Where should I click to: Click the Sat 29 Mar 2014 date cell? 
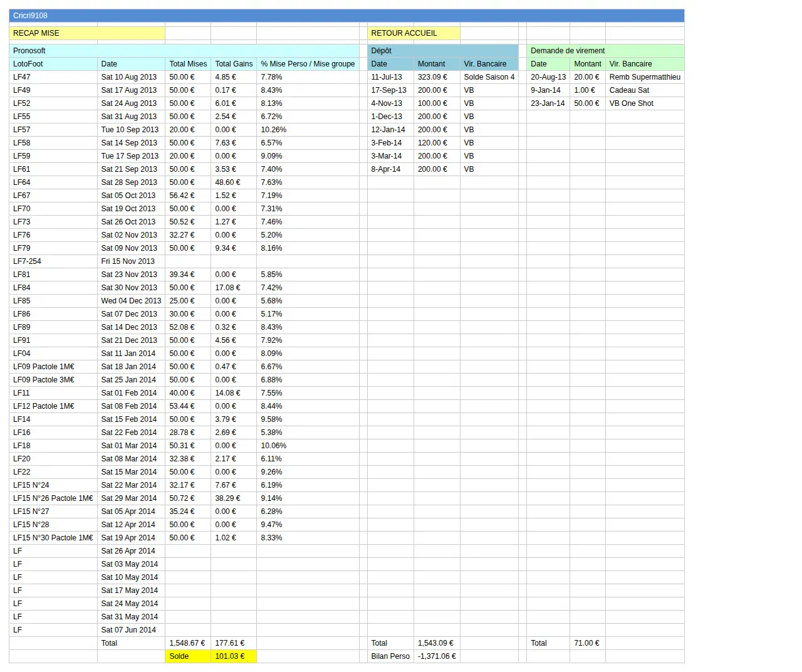pos(132,498)
